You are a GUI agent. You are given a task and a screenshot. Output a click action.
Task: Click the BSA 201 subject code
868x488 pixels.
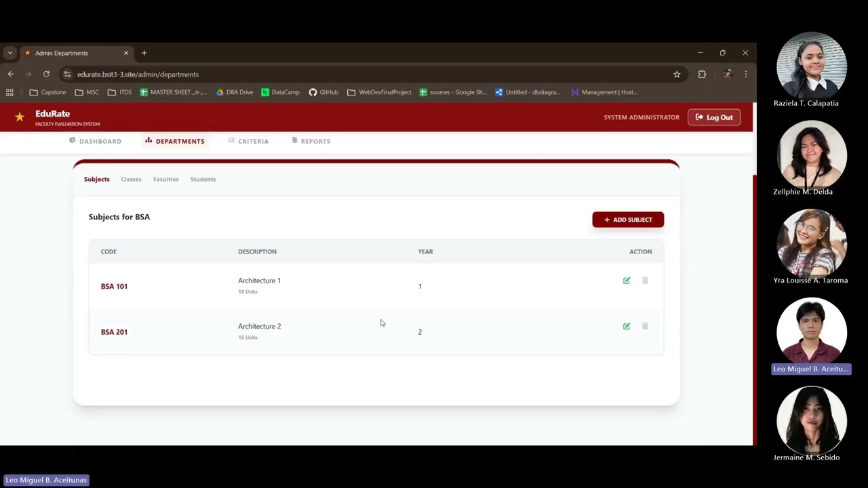click(114, 332)
